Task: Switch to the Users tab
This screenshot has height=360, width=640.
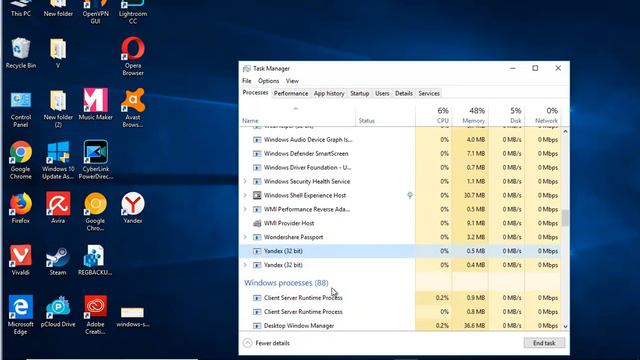Action: tap(382, 93)
